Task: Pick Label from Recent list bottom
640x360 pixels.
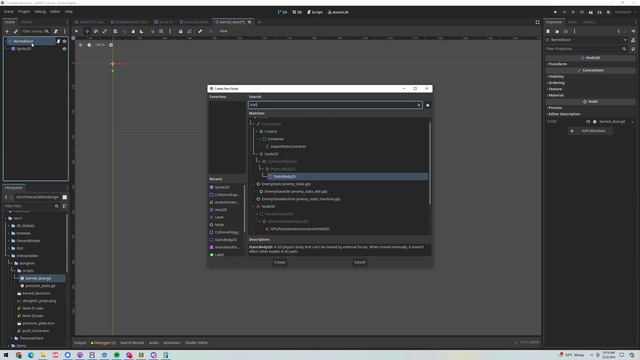Action: (x=219, y=255)
